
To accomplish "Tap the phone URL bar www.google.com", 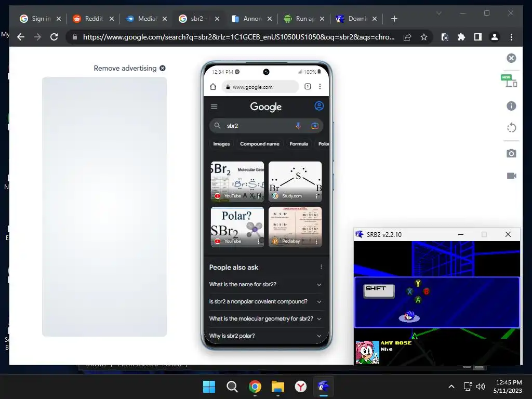I will coord(261,87).
